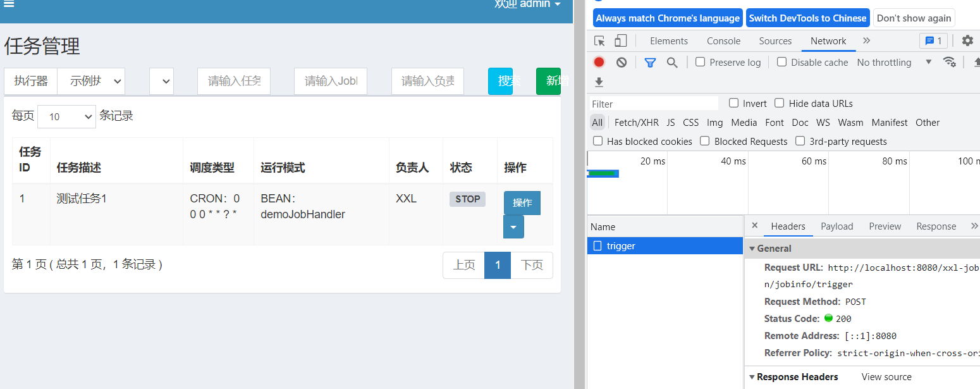Filter requests by CSS type
This screenshot has height=389, width=980.
click(691, 122)
